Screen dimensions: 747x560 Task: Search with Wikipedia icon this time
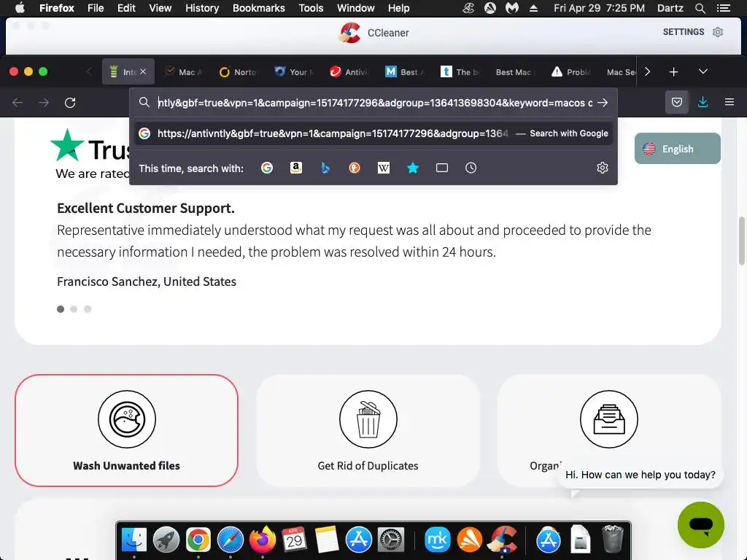[384, 168]
